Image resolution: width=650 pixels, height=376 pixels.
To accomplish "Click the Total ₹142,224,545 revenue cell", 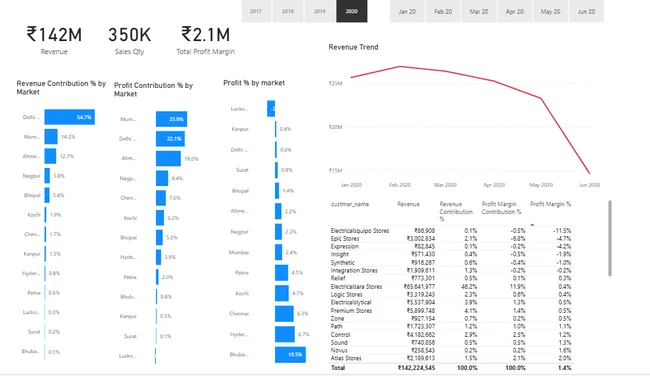I will (416, 368).
